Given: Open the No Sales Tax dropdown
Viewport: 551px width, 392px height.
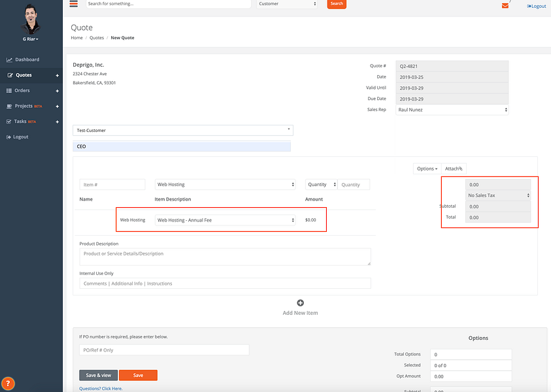Looking at the screenshot, I should [498, 195].
